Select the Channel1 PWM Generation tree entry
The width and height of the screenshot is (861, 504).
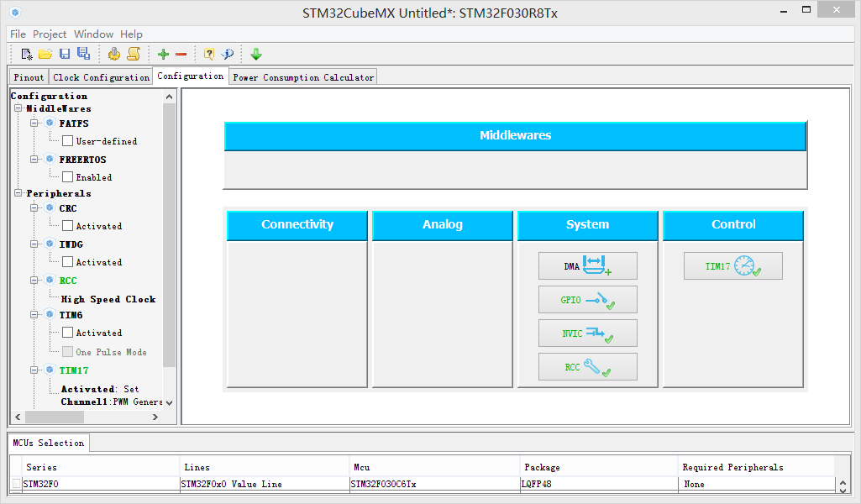[112, 402]
